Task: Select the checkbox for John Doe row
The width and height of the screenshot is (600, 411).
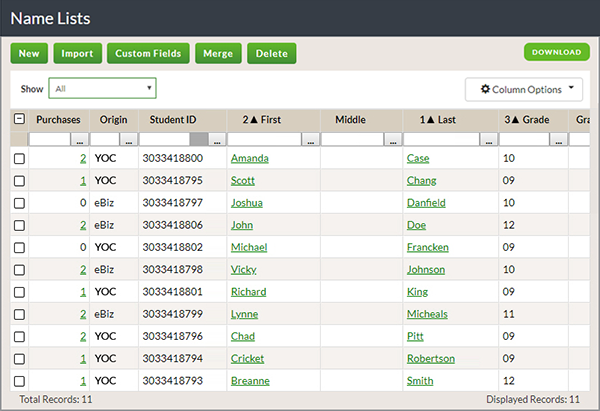Action: pos(19,225)
